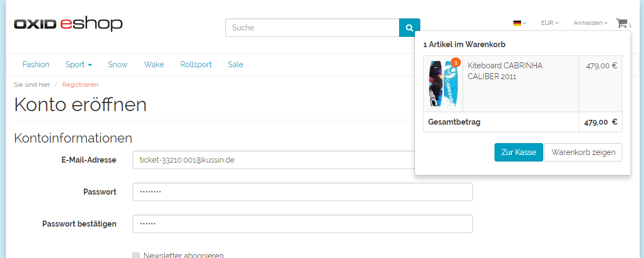This screenshot has height=258, width=644.
Task: Go to the Snow category
Action: click(x=118, y=64)
